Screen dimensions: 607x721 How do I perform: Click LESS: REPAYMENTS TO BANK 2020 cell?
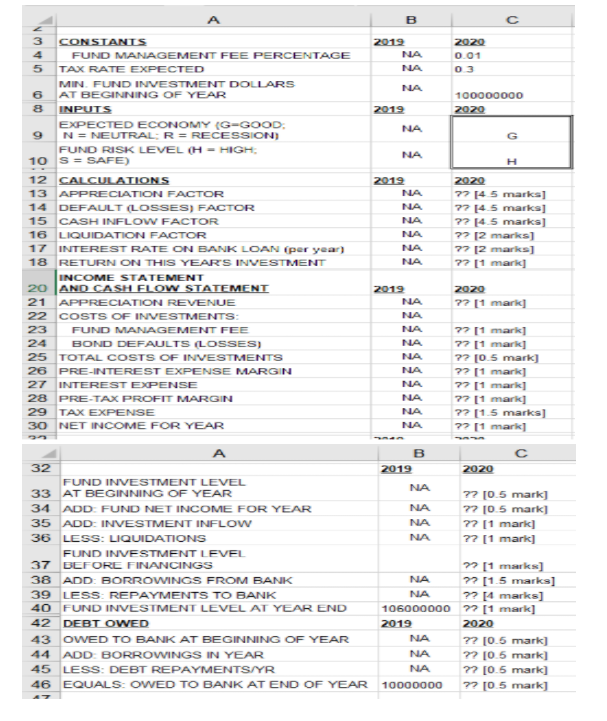tap(518, 595)
